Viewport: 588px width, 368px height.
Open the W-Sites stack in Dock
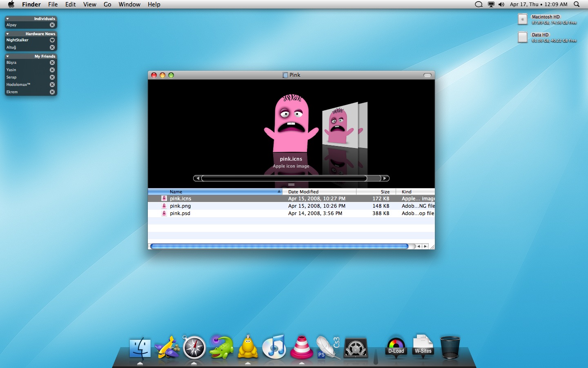(x=423, y=348)
